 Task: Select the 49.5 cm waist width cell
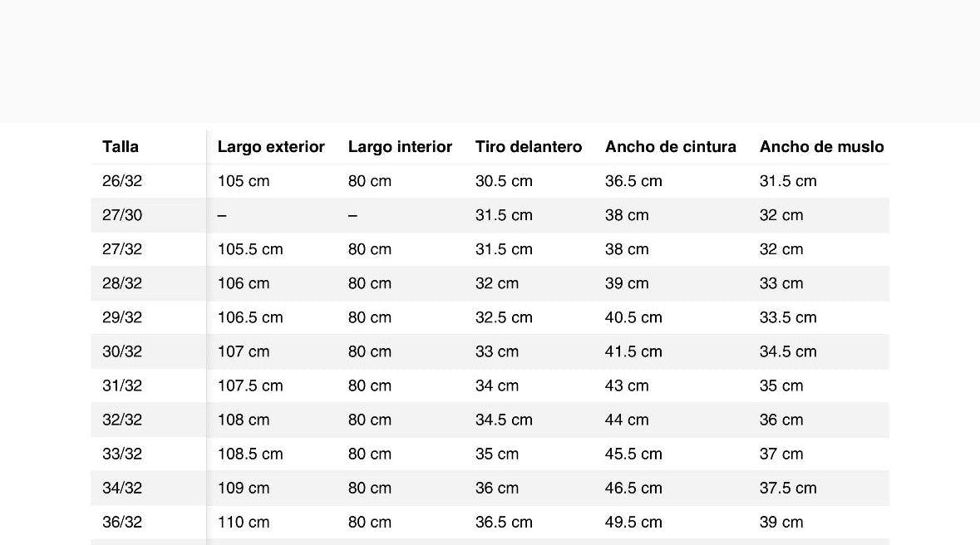pyautogui.click(x=633, y=523)
